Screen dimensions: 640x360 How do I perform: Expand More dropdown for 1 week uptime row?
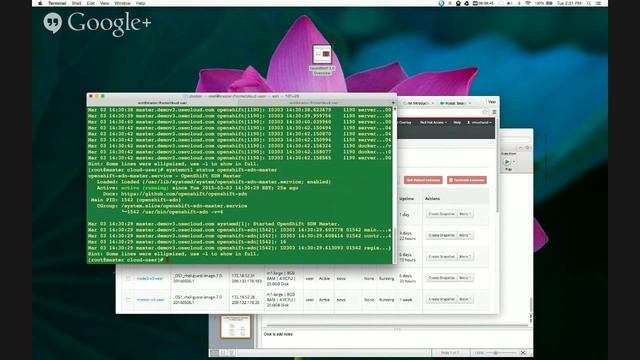(465, 299)
